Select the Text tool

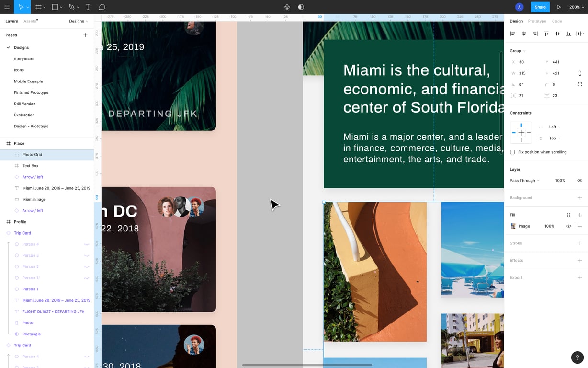[88, 7]
